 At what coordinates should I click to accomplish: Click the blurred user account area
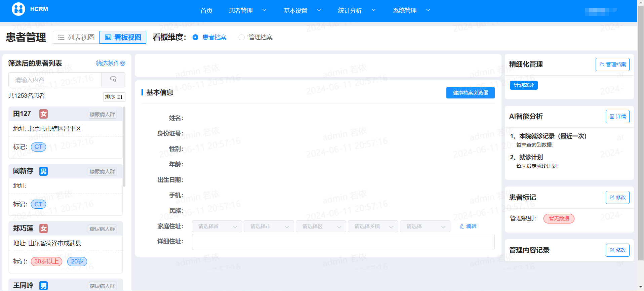(601, 11)
